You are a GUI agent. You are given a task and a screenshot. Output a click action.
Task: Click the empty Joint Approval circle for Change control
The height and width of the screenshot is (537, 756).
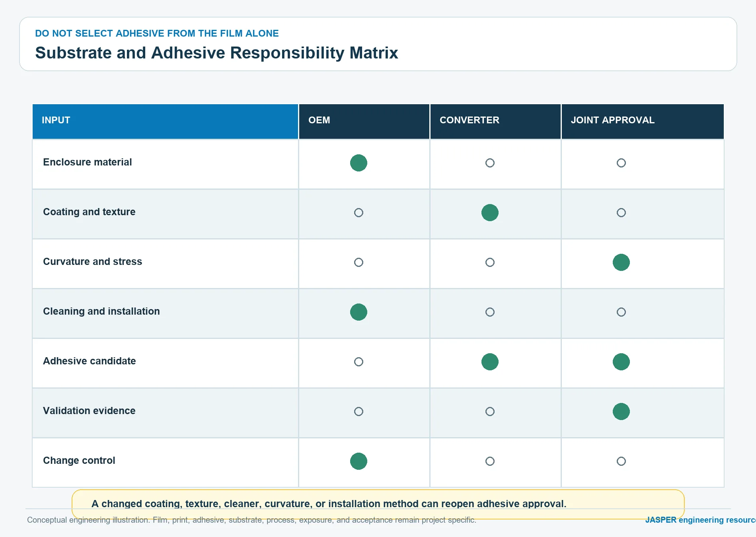[621, 461]
